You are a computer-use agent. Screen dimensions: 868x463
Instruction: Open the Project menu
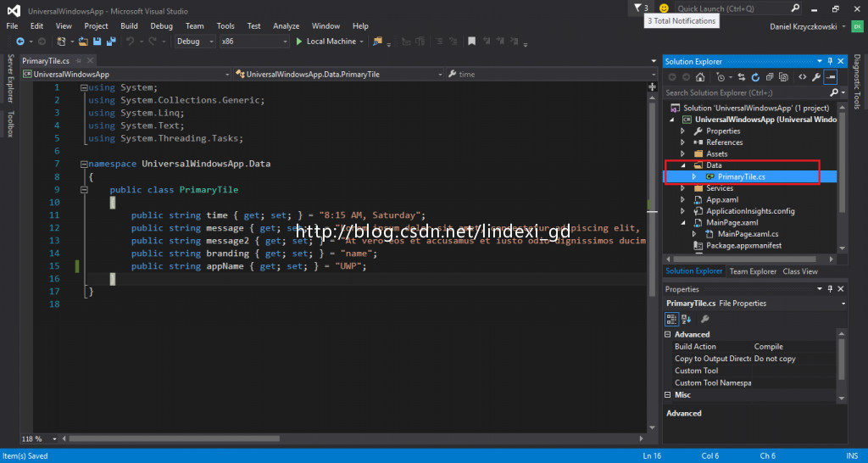click(97, 26)
